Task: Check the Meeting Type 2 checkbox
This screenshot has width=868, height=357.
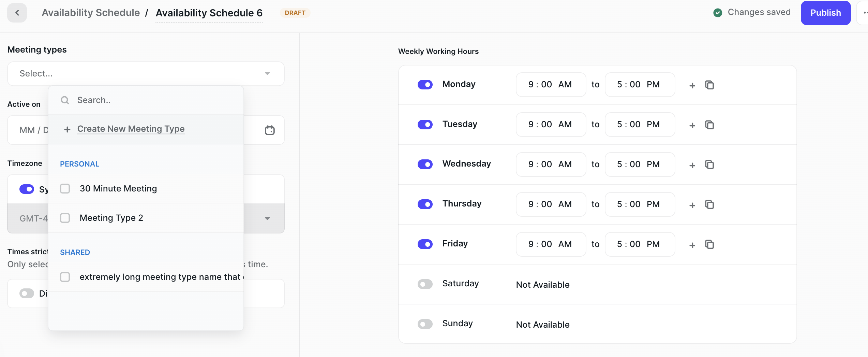Action: coord(65,218)
